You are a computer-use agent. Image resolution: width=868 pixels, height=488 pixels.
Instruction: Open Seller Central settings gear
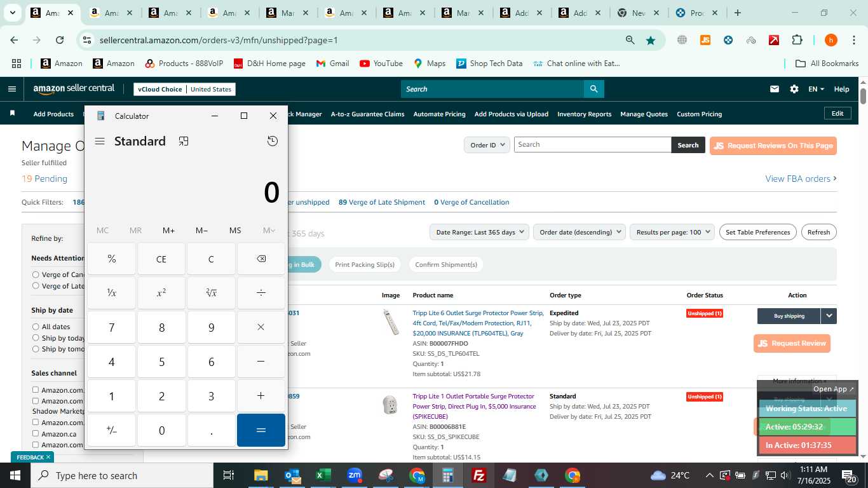pos(794,89)
